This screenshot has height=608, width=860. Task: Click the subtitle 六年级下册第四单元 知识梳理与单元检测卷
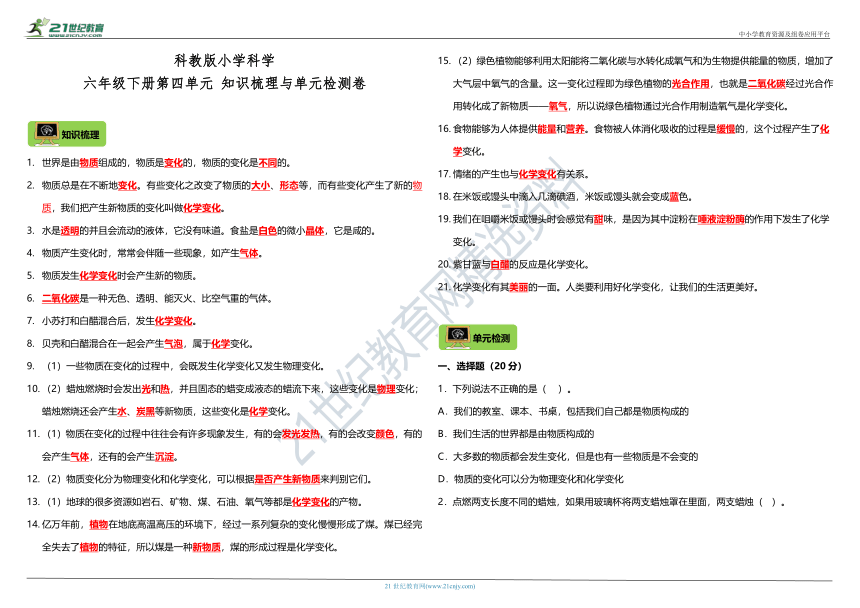pyautogui.click(x=224, y=83)
